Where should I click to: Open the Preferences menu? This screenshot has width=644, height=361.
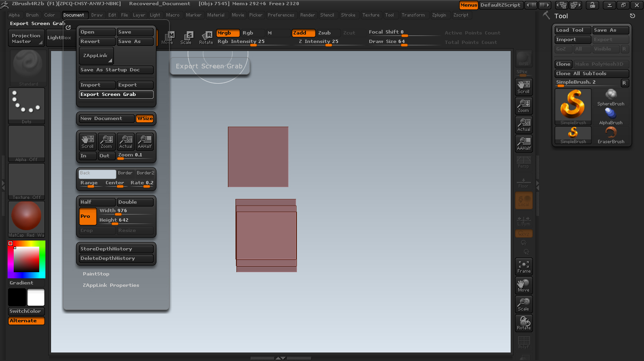(x=281, y=15)
